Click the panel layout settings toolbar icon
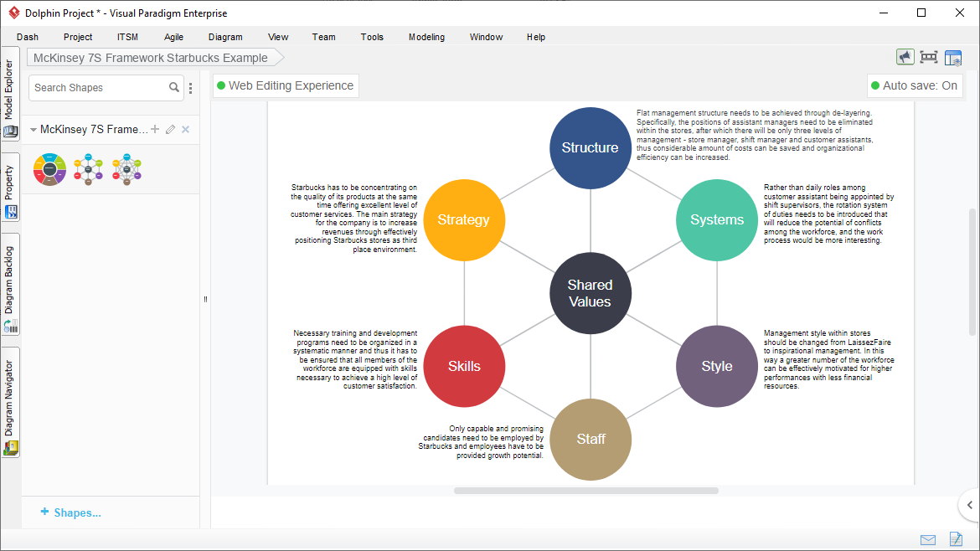980x551 pixels. (953, 58)
